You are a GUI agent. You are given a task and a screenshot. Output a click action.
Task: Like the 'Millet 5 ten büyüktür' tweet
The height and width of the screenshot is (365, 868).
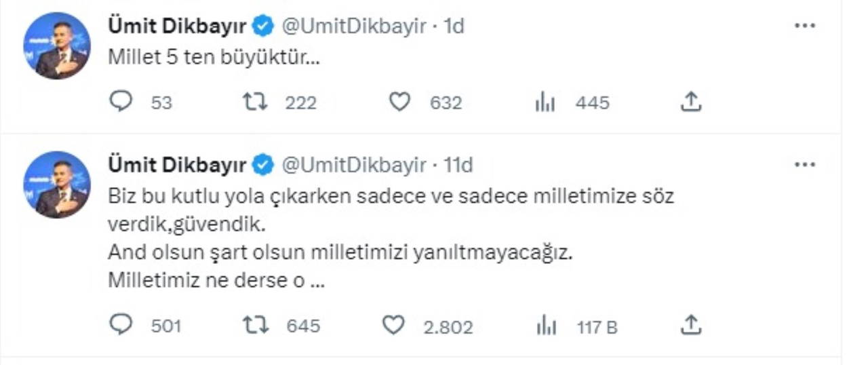399,102
